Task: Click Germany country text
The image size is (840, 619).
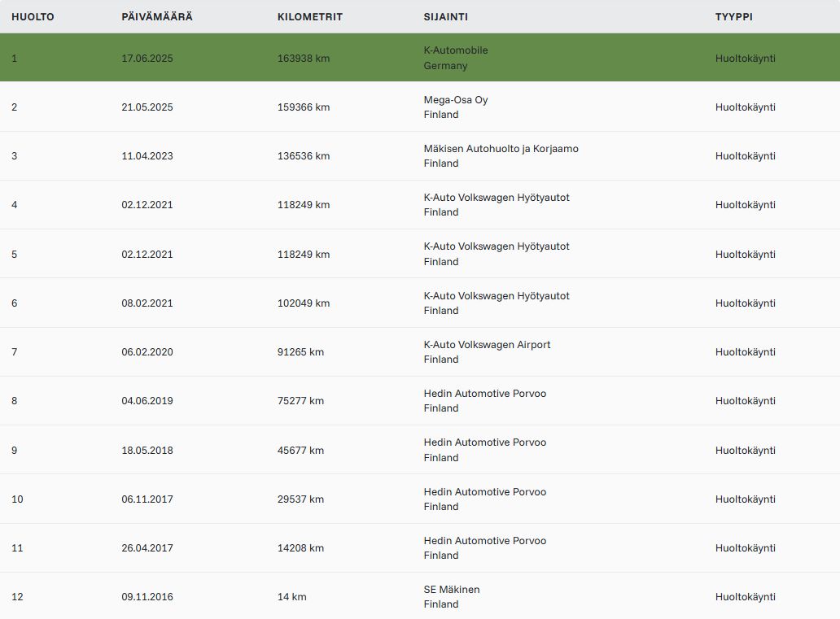Action: pos(446,66)
